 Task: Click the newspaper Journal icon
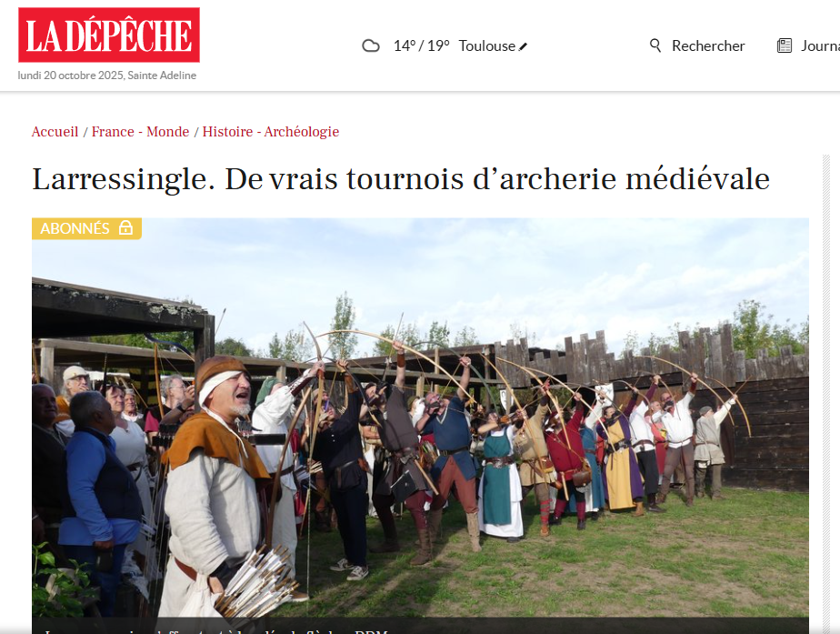click(x=785, y=46)
